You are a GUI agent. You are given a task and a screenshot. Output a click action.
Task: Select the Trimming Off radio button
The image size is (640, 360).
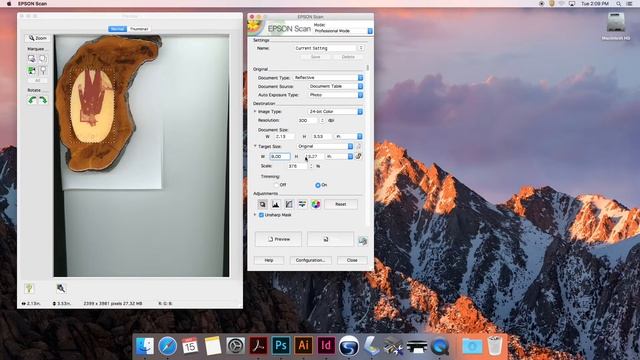pyautogui.click(x=276, y=185)
